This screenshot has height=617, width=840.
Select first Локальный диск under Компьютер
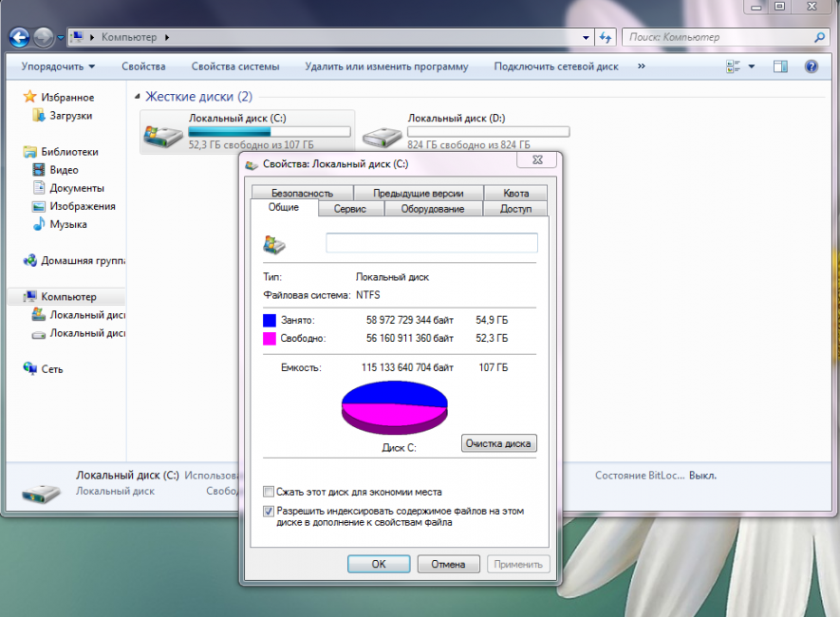pos(87,315)
